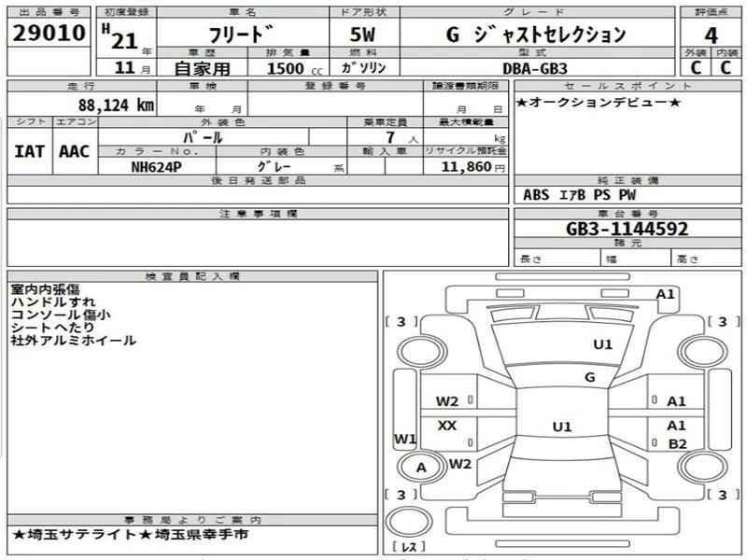
Task: Click the registration month 11
Action: tap(125, 67)
